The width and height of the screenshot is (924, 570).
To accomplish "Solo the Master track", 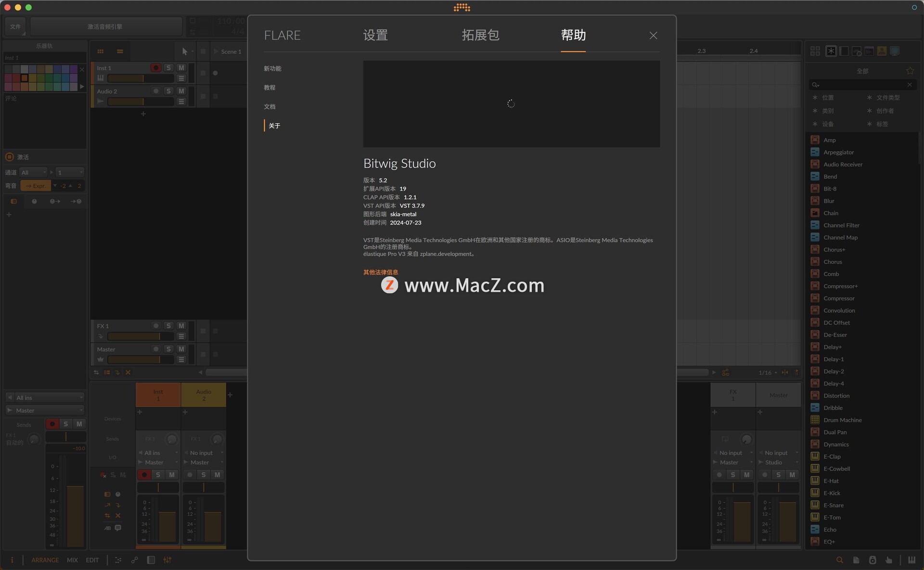I will pos(168,349).
